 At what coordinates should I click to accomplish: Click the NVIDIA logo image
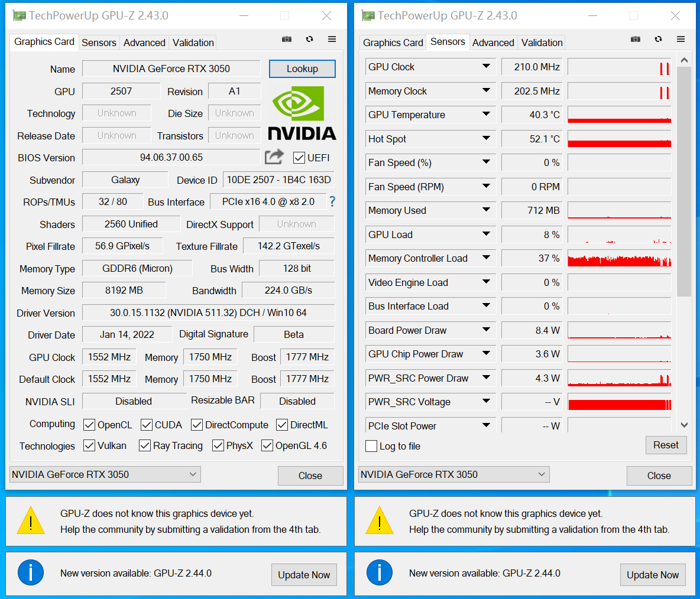point(302,113)
